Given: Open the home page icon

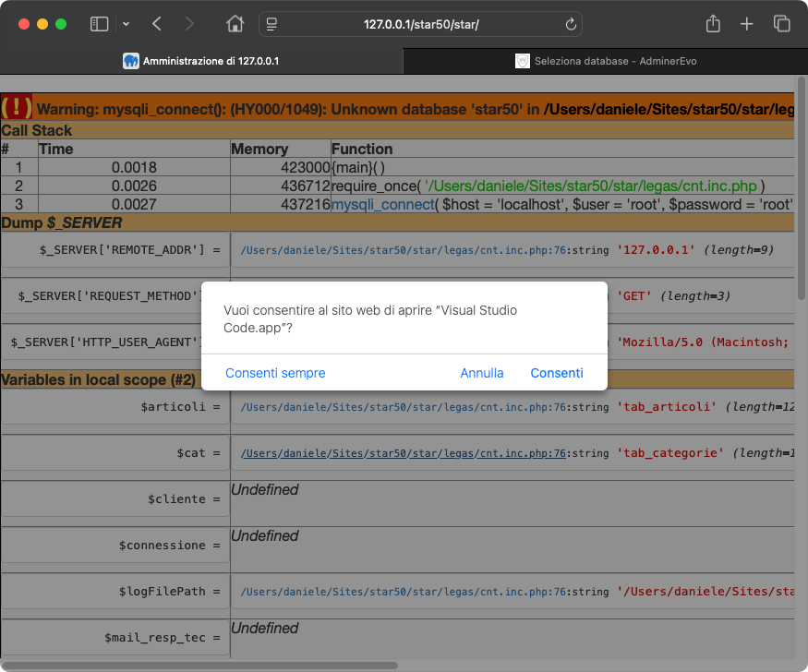Looking at the screenshot, I should 235,24.
